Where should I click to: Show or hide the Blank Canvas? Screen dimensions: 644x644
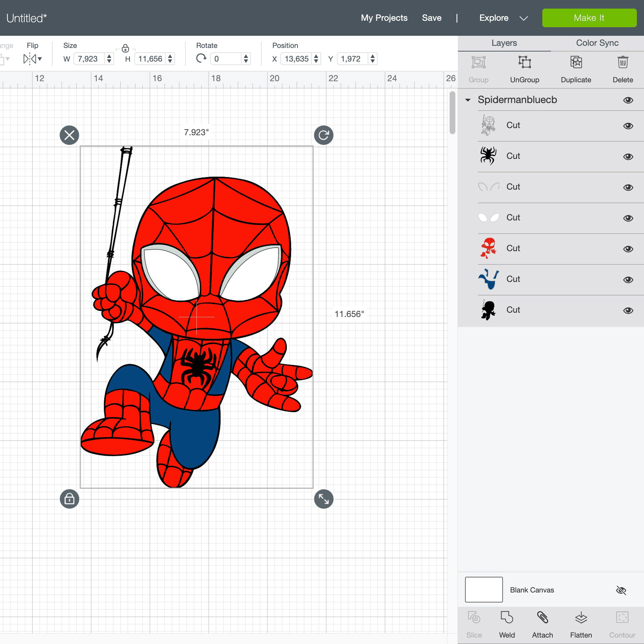point(622,590)
